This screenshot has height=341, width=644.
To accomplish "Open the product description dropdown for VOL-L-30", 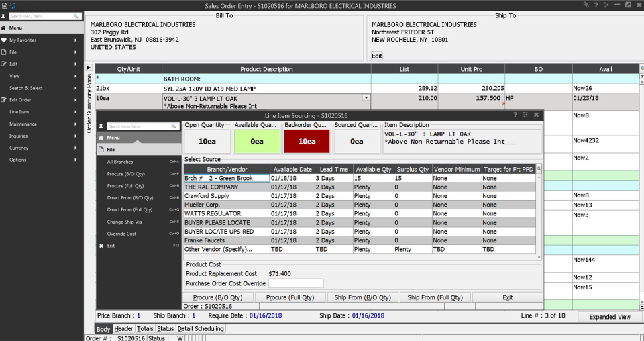I will tap(366, 98).
